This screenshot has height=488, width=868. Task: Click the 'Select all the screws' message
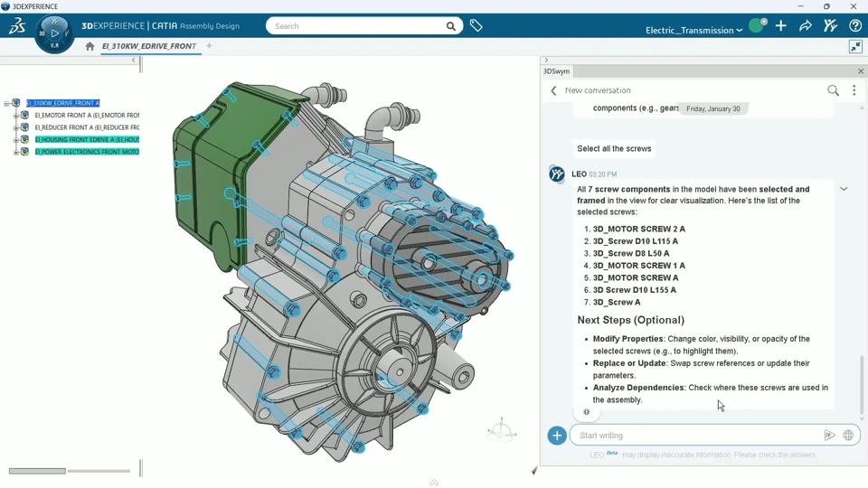[614, 149]
